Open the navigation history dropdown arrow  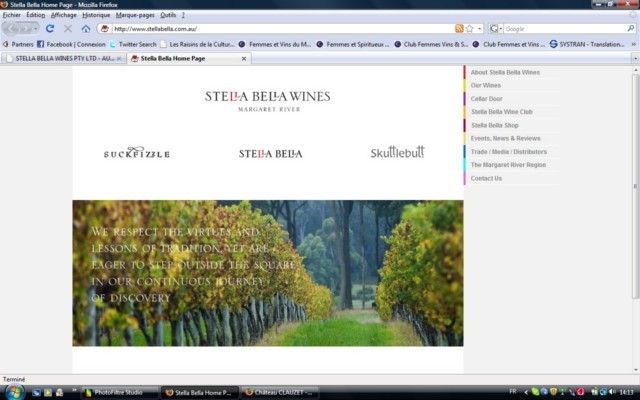(x=36, y=29)
